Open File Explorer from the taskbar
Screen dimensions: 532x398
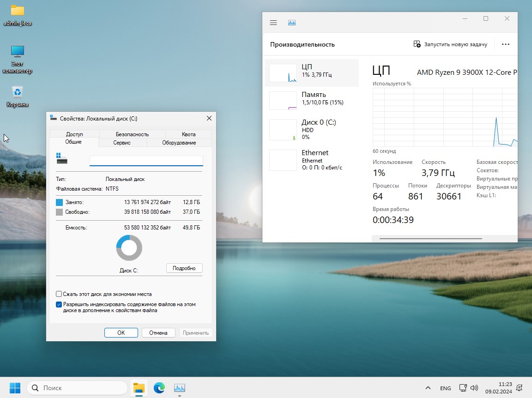click(139, 388)
